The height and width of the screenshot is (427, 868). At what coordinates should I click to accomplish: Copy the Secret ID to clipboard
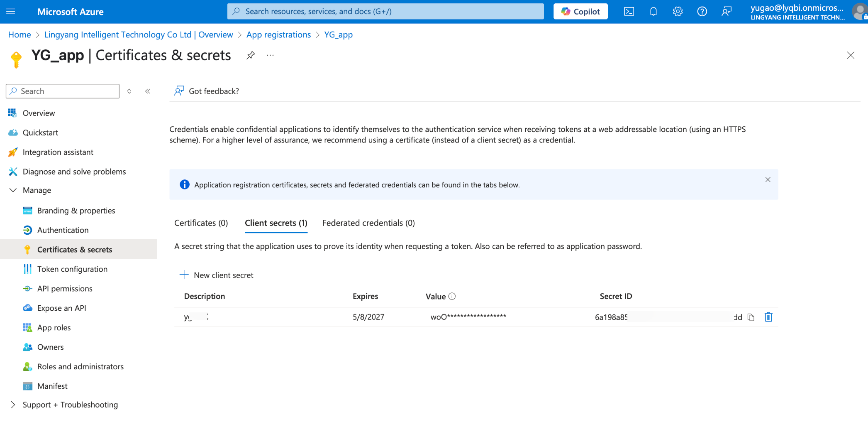(751, 317)
